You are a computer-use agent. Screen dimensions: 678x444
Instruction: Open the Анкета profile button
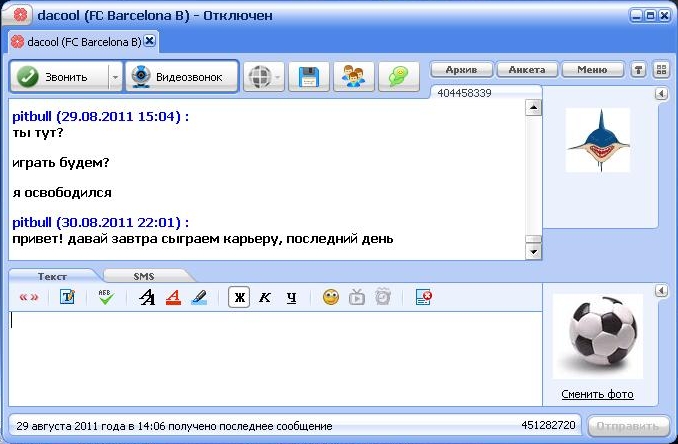pyautogui.click(x=527, y=70)
